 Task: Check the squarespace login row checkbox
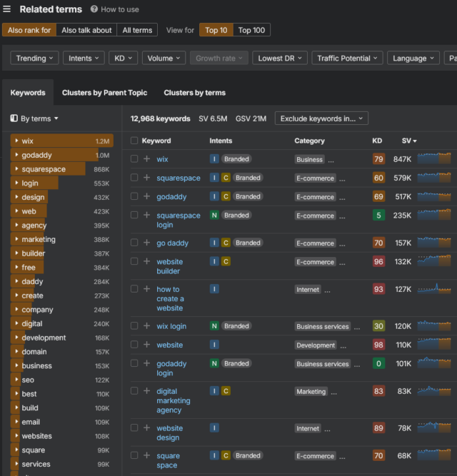pos(134,216)
